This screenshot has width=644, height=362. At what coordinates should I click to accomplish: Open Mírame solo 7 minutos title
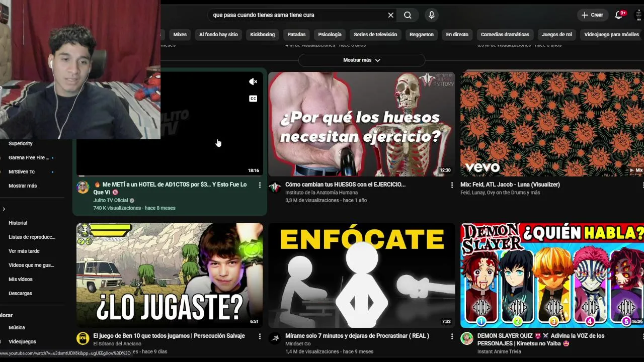click(x=357, y=336)
